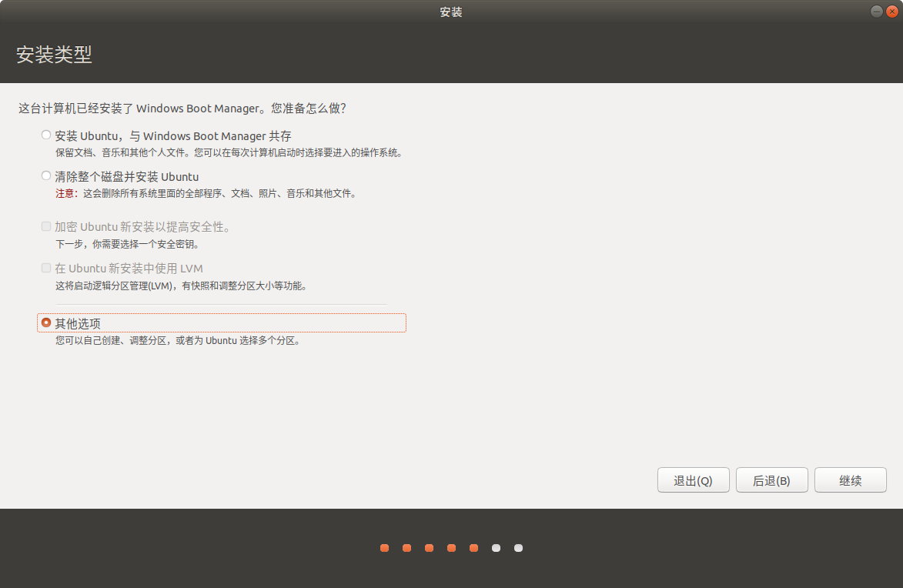Tick the encrypt new Ubuntu installation checkbox
Image resolution: width=903 pixels, height=588 pixels.
[x=46, y=226]
